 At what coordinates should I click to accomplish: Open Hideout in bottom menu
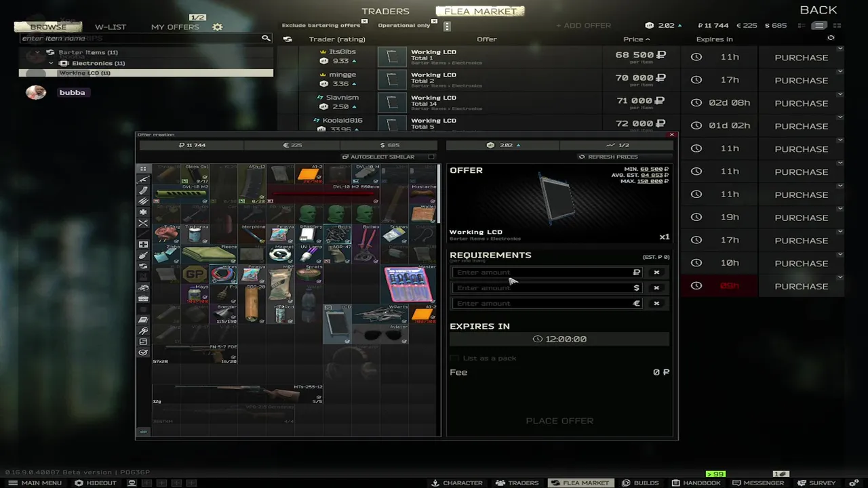pyautogui.click(x=96, y=483)
